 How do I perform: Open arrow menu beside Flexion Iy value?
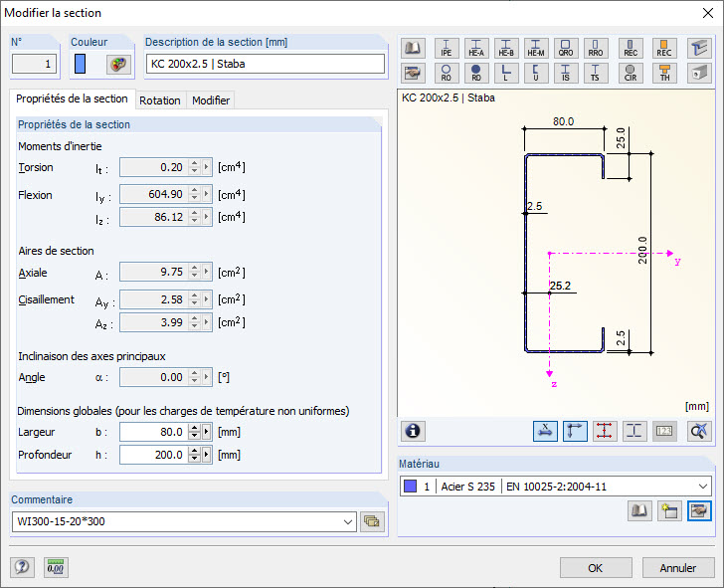click(207, 194)
